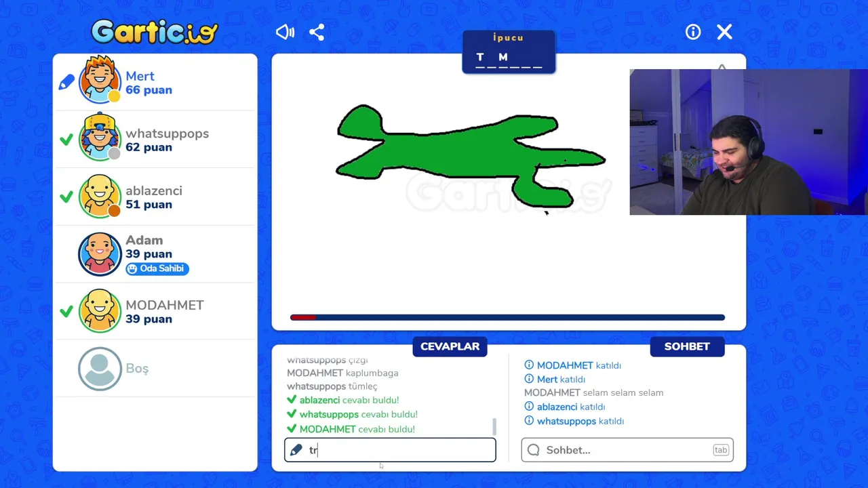Click the tab key hint in chat box
Viewport: 868px width, 488px height.
(x=721, y=450)
